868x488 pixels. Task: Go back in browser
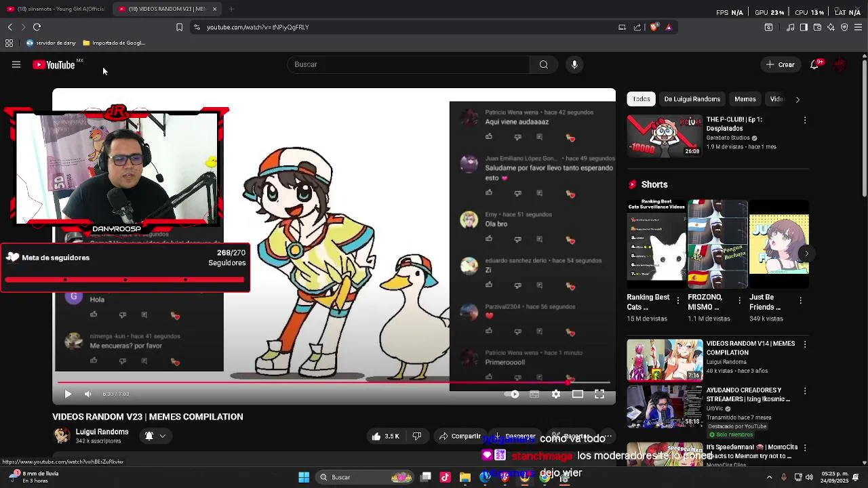click(9, 27)
